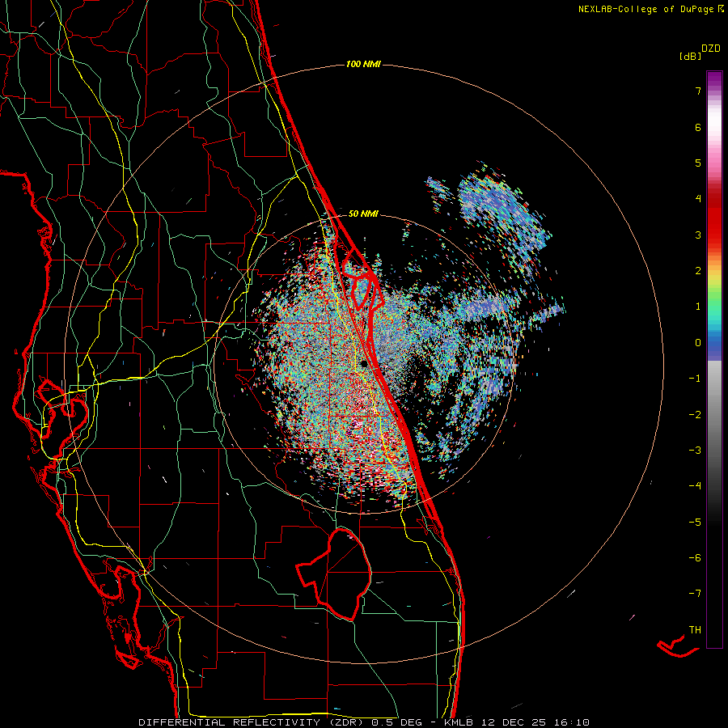Click the [dB] units label
The height and width of the screenshot is (728, 728).
pos(690,56)
